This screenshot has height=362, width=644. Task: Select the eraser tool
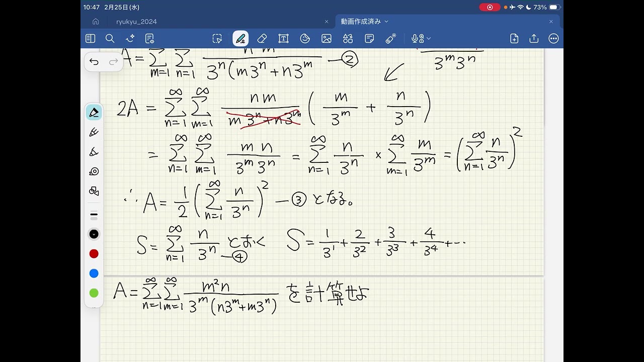(x=262, y=39)
